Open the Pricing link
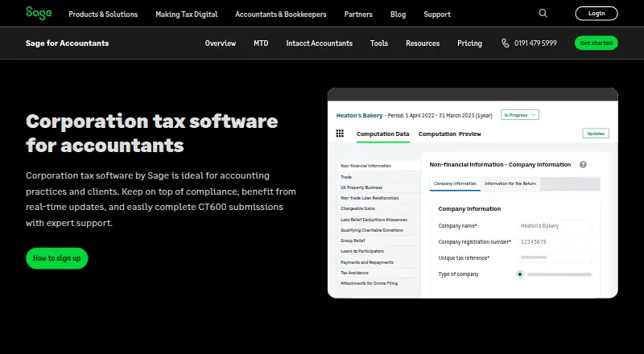Image resolution: width=644 pixels, height=354 pixels. [469, 43]
